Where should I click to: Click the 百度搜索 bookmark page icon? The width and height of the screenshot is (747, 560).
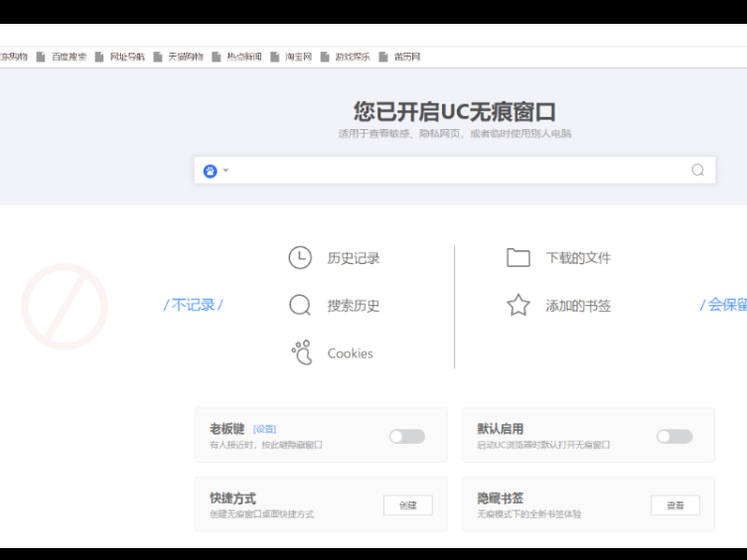pyautogui.click(x=41, y=58)
